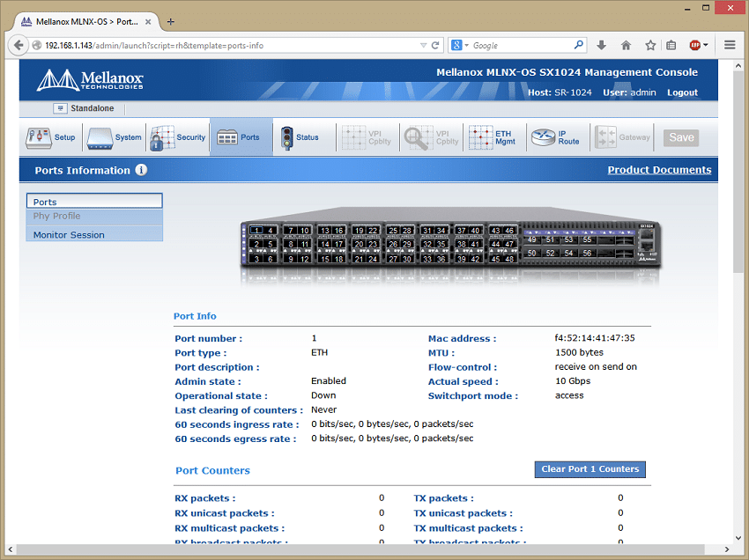Open a new browser tab with plus
The height and width of the screenshot is (560, 749).
(x=171, y=22)
